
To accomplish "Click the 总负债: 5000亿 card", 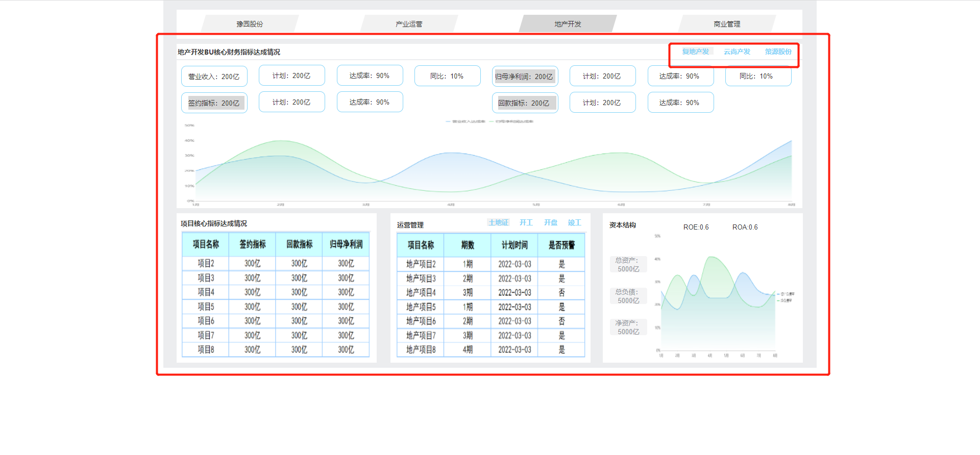I will point(628,296).
